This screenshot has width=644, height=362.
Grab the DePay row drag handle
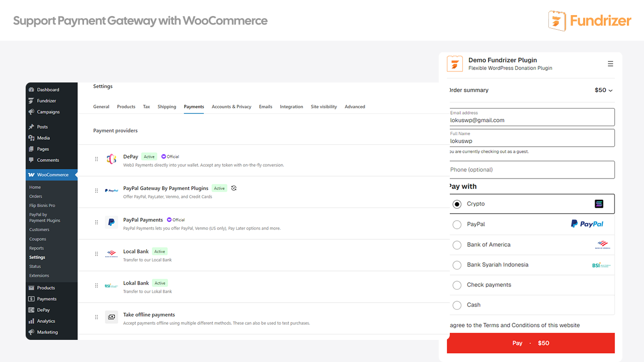click(x=97, y=159)
